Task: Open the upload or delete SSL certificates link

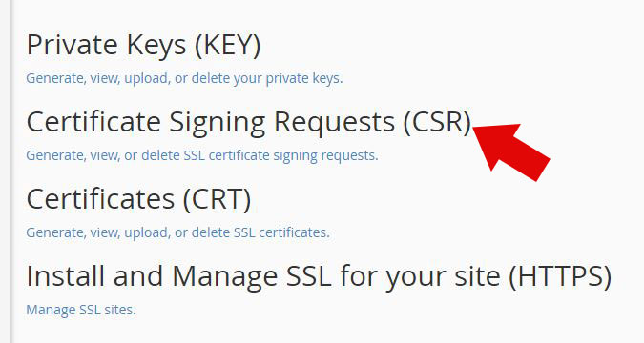Action: pos(177,232)
